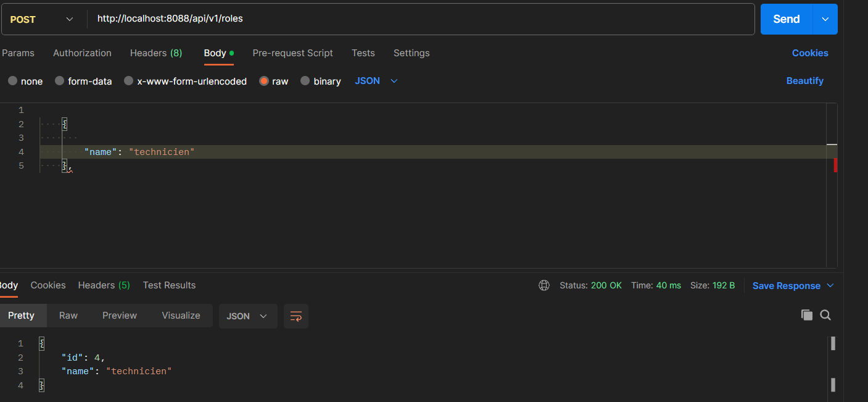The image size is (868, 402).
Task: Open the Cookies manager
Action: [810, 53]
